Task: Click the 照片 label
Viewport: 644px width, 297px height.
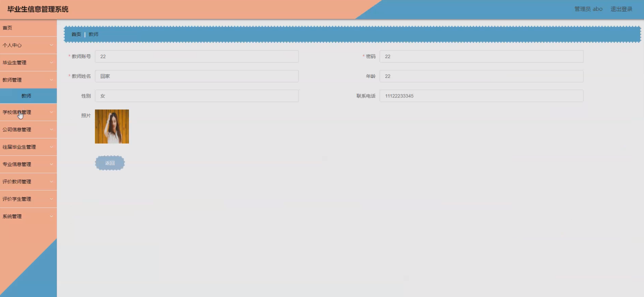Action: 86,116
